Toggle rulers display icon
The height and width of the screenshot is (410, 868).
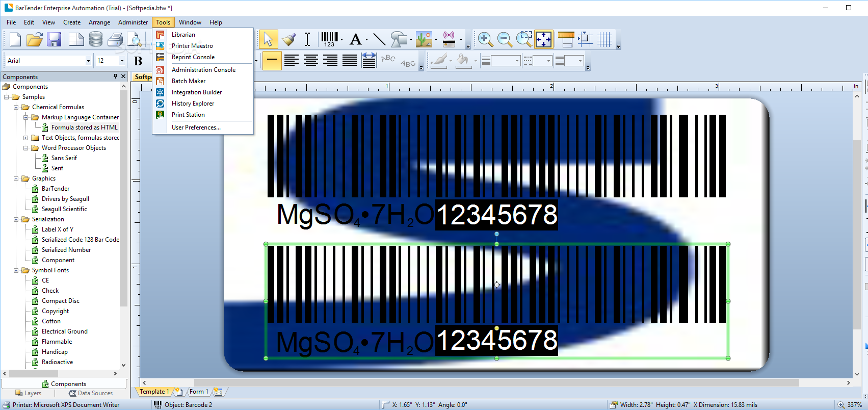point(566,39)
